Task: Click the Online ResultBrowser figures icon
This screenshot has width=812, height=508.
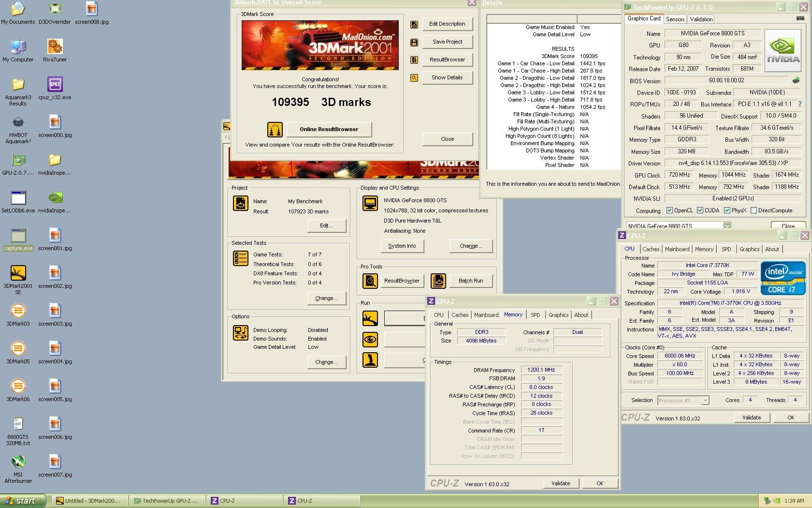Action: [275, 130]
